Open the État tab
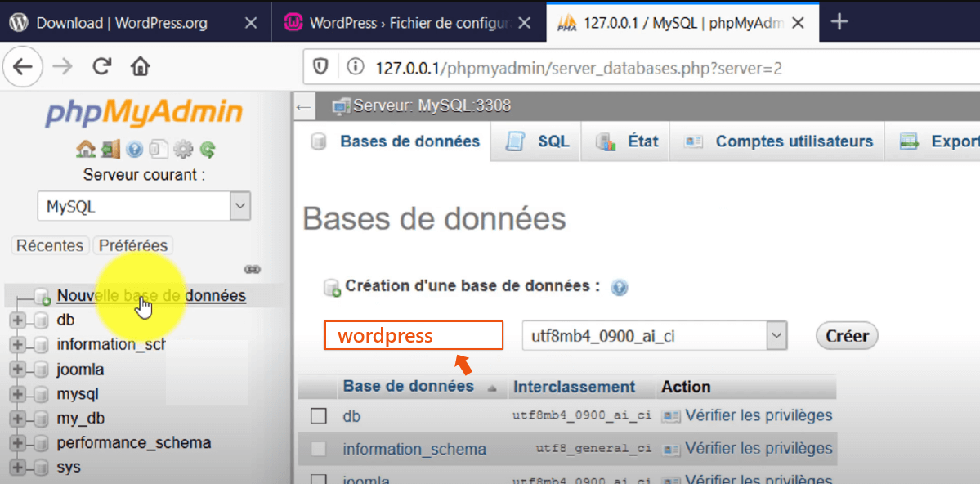The height and width of the screenshot is (484, 980). 625,141
